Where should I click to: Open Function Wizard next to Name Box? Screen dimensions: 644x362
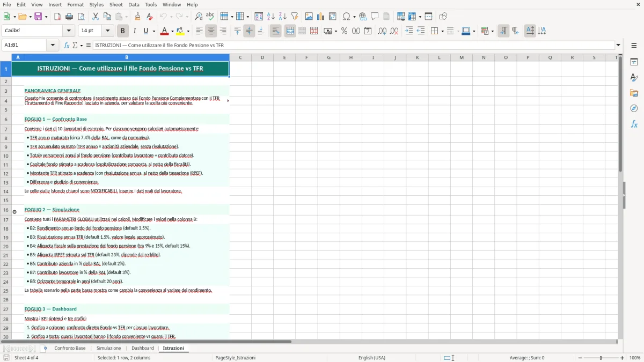(x=67, y=46)
